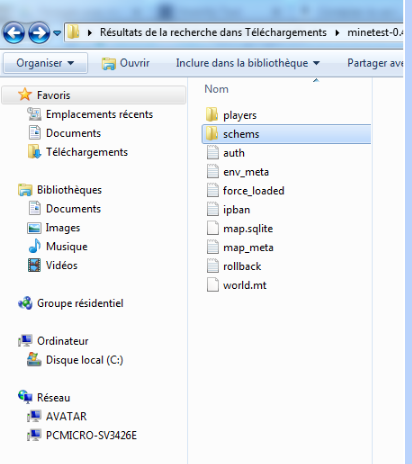Go back with the Back arrow button

(x=14, y=33)
